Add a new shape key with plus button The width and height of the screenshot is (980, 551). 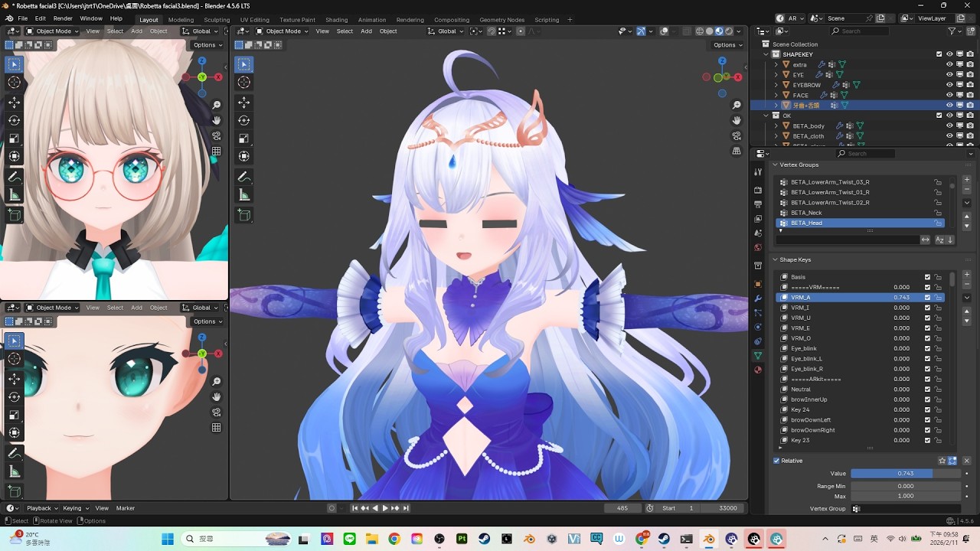click(967, 274)
